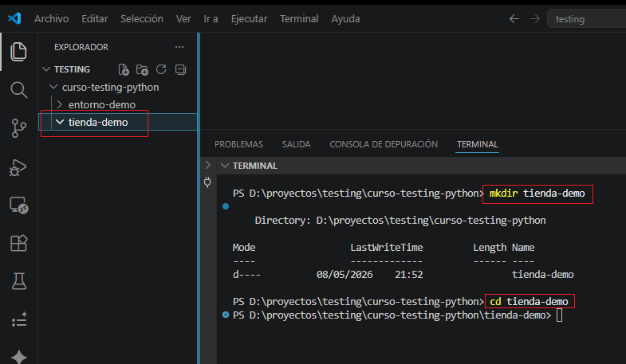Collapse the curso-testing-python folder
The height and width of the screenshot is (364, 626).
(53, 87)
